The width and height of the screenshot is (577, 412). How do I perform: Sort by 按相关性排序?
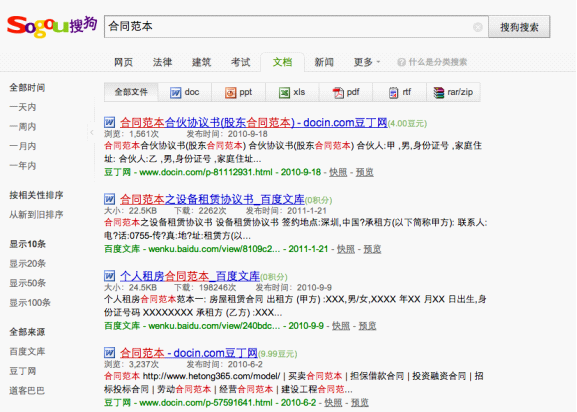[x=36, y=195]
